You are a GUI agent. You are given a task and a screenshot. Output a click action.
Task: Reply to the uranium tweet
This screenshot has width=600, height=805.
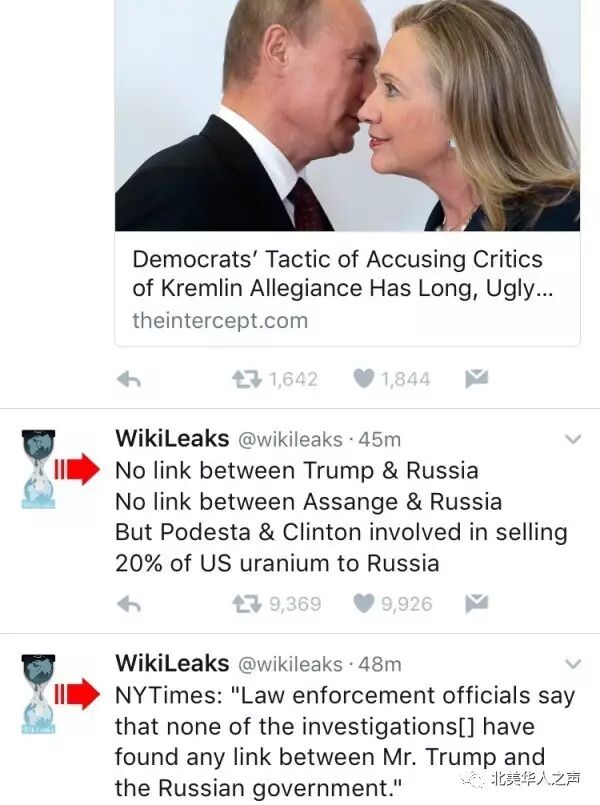coord(129,604)
